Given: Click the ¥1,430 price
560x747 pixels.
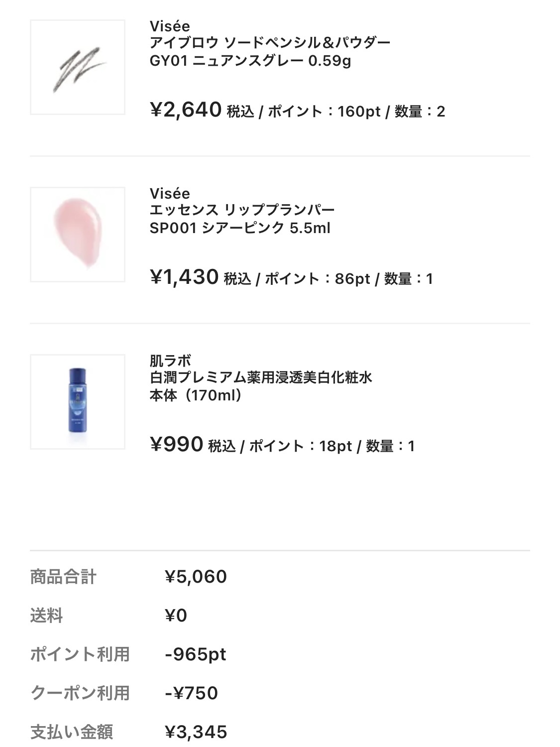Looking at the screenshot, I should point(184,277).
